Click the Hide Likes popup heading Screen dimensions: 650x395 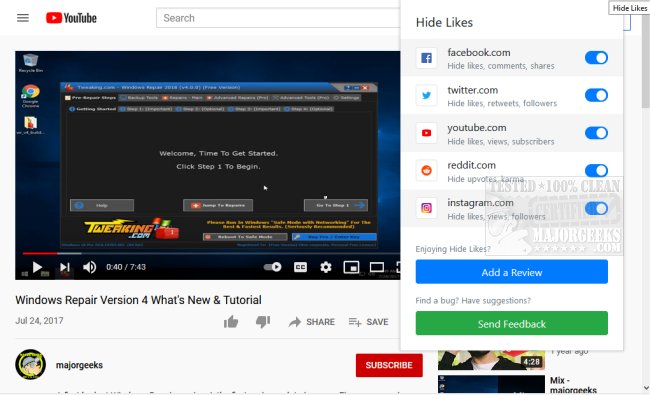pyautogui.click(x=444, y=22)
